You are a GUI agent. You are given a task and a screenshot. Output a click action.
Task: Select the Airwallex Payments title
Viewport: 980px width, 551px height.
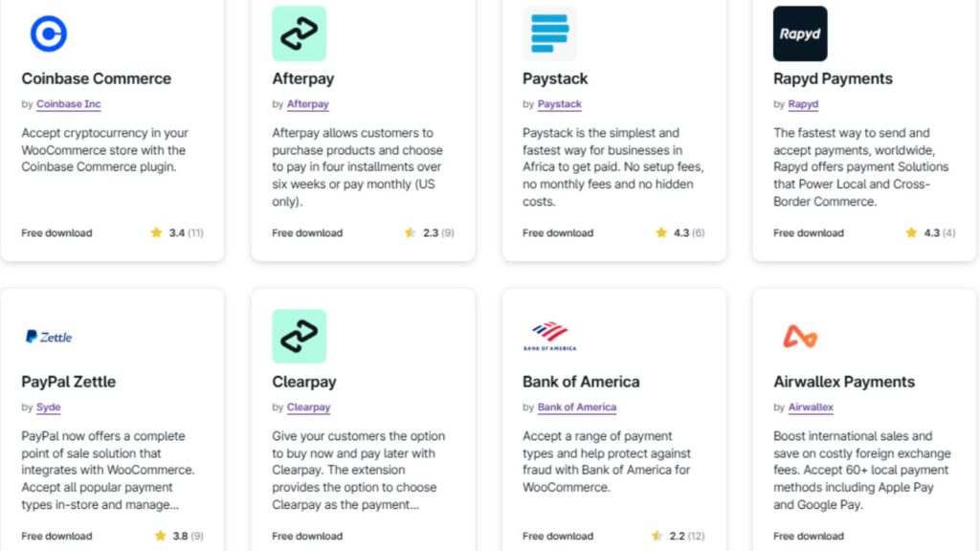(843, 382)
